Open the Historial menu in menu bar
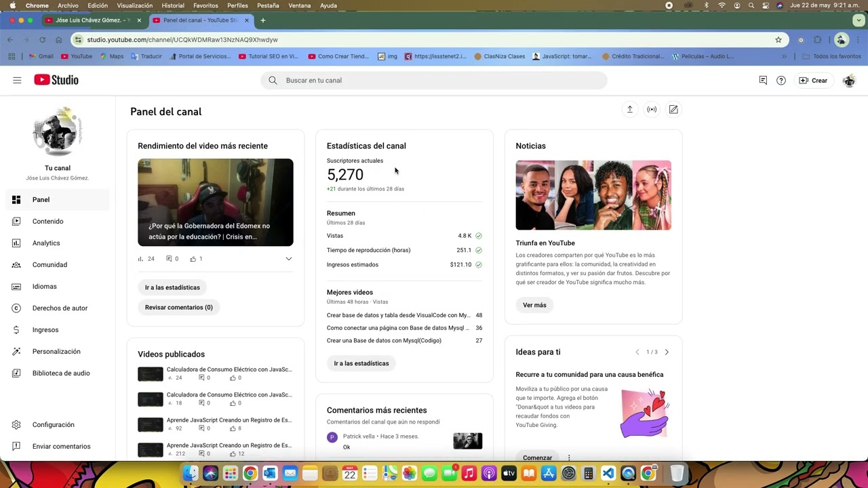 pos(173,5)
